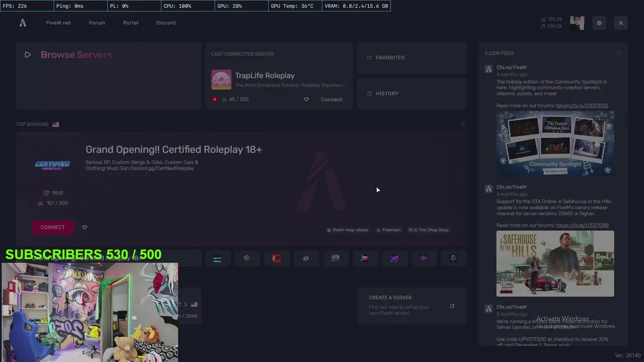Click the 157 / 200 players count

(53, 203)
